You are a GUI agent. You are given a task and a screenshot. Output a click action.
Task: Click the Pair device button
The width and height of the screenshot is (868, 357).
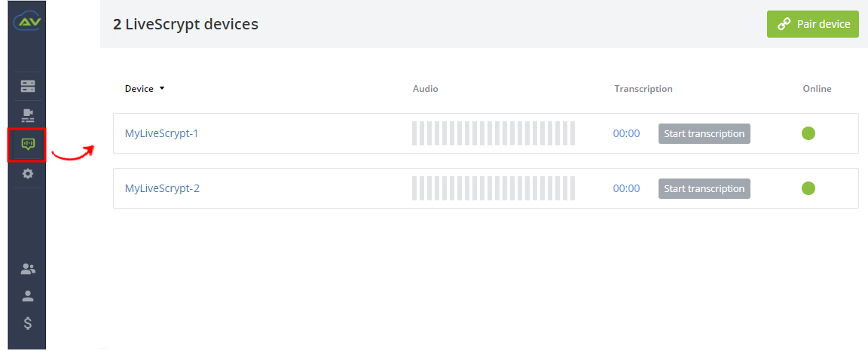[x=813, y=24]
